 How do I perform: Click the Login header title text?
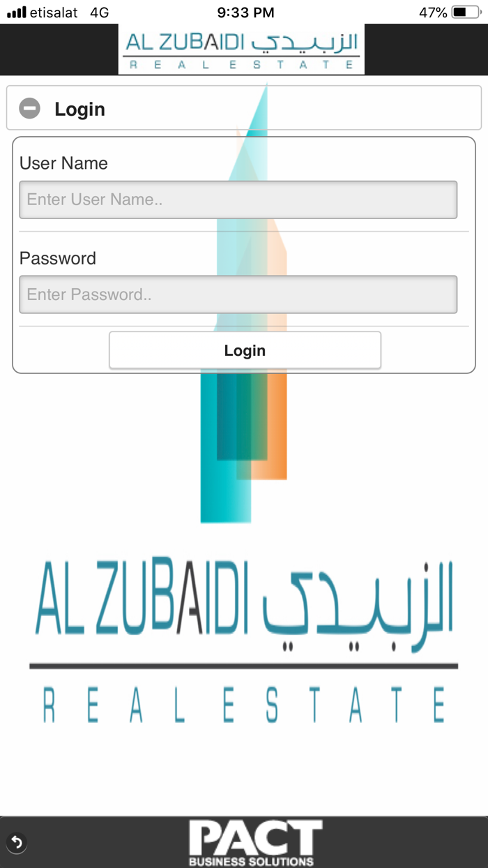point(79,109)
